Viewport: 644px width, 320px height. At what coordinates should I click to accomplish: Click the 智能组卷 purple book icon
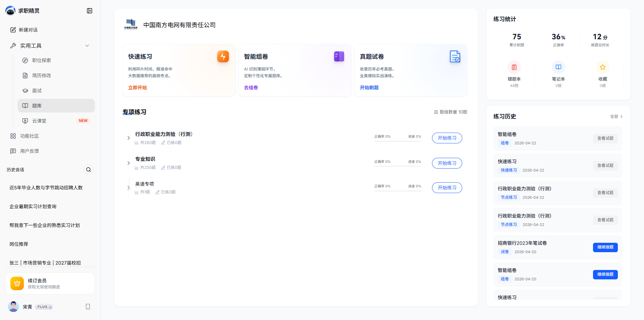point(339,56)
